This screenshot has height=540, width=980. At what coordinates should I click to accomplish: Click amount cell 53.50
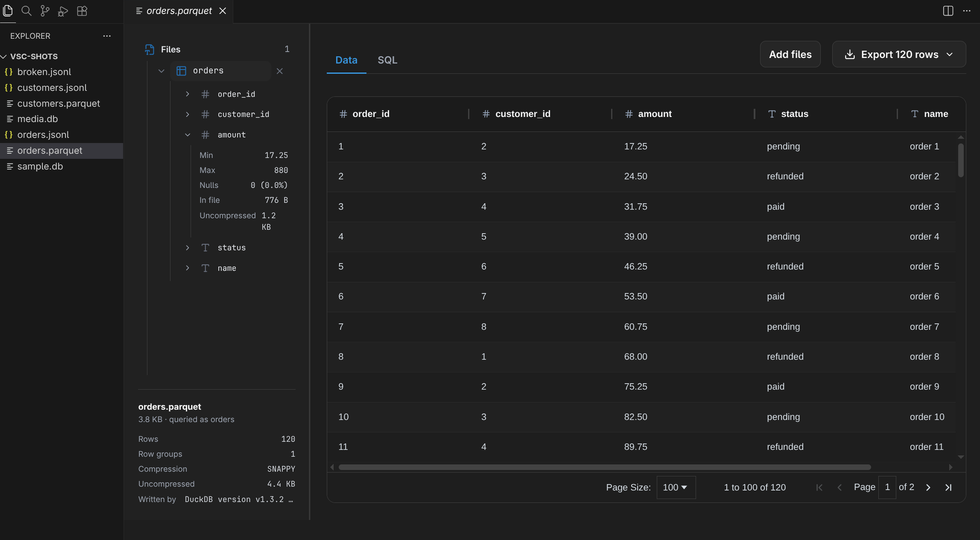(636, 297)
